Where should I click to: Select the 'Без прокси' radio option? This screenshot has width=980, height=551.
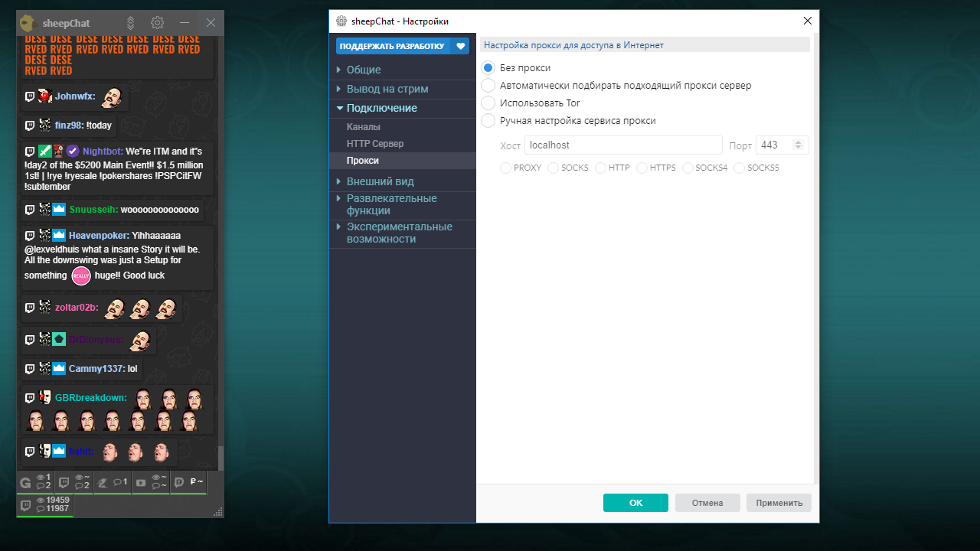[x=488, y=68]
